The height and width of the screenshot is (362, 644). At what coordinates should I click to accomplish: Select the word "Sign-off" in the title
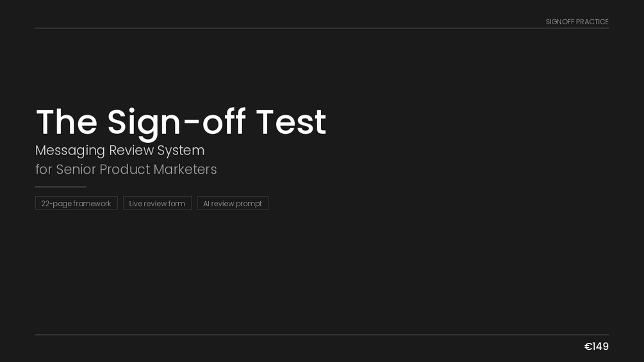(177, 122)
